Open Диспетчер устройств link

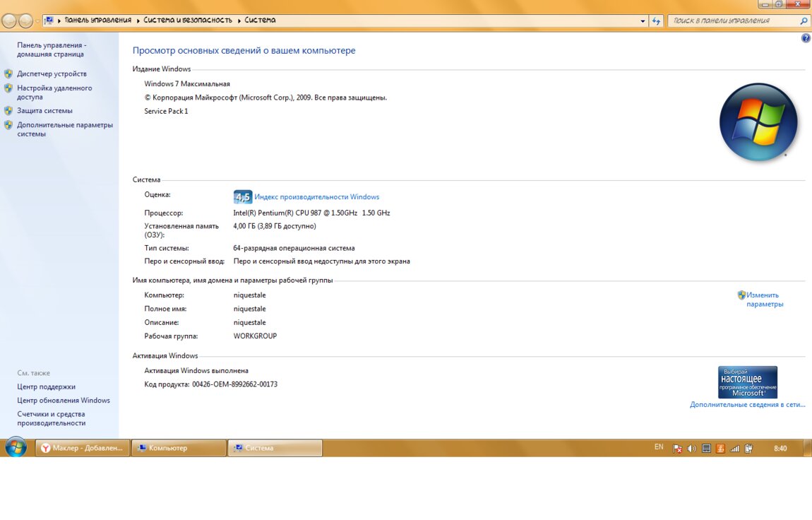pyautogui.click(x=52, y=73)
